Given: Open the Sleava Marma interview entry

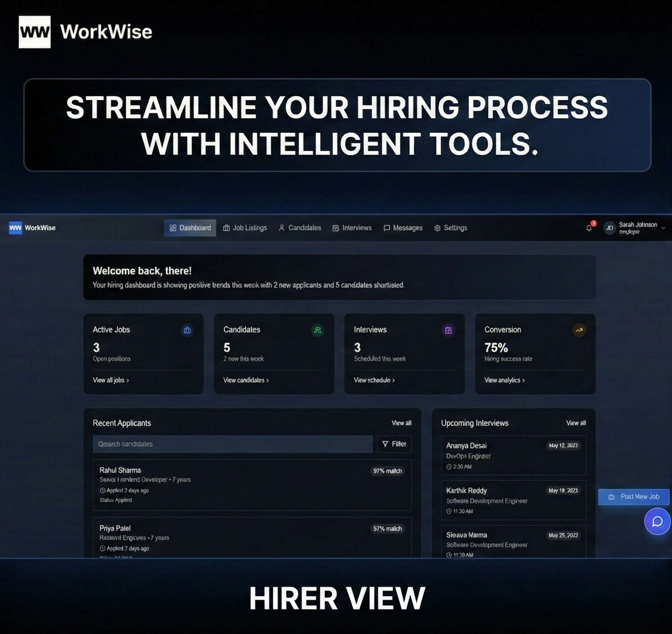Looking at the screenshot, I should click(x=513, y=542).
